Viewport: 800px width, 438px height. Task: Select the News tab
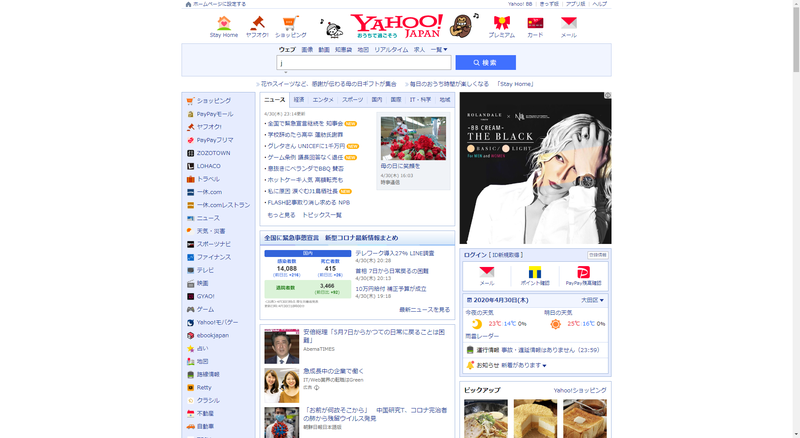[x=274, y=100]
